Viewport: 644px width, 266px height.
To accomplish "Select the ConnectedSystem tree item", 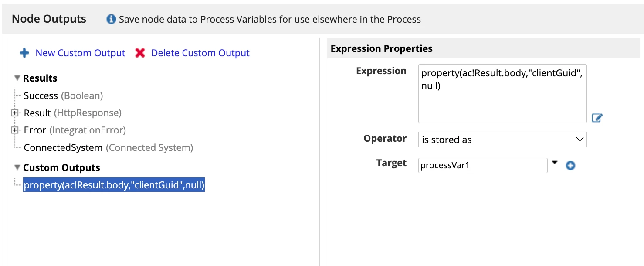I will click(x=108, y=147).
